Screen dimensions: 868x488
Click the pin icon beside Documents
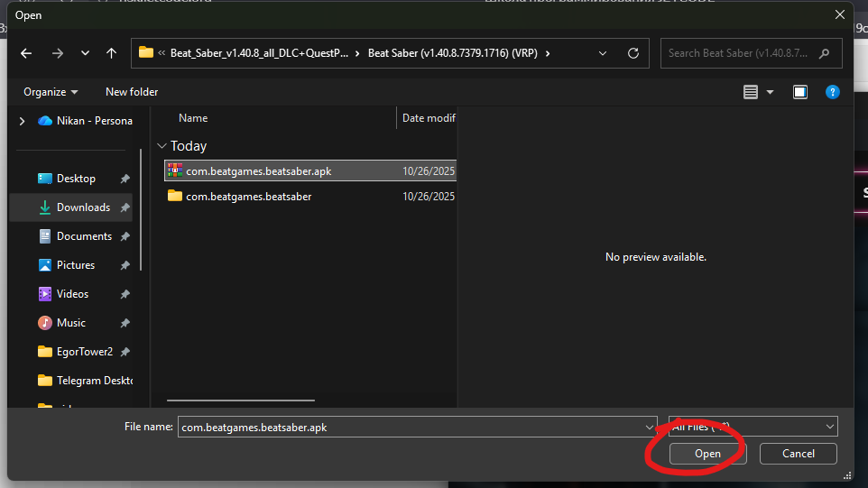[125, 236]
